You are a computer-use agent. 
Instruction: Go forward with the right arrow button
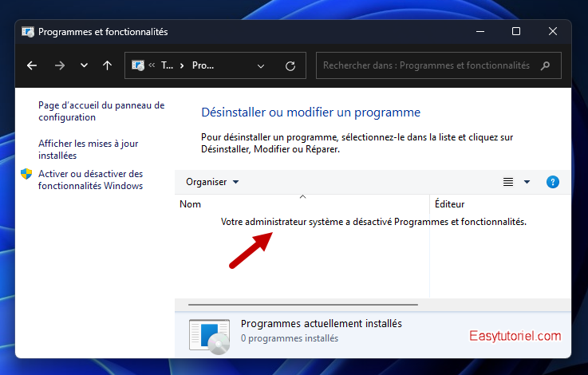point(60,65)
